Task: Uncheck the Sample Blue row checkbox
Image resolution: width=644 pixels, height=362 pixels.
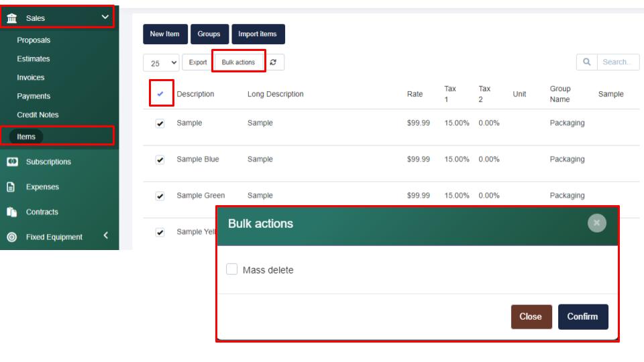Action: pyautogui.click(x=160, y=160)
